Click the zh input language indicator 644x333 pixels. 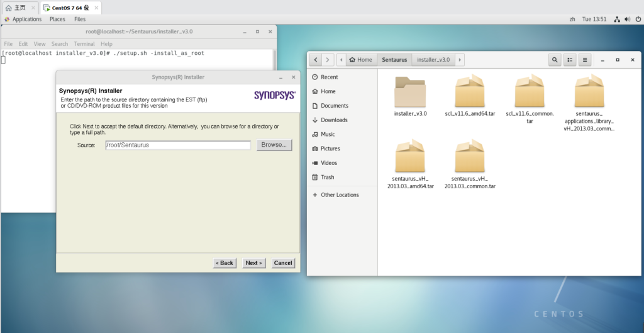pos(572,20)
